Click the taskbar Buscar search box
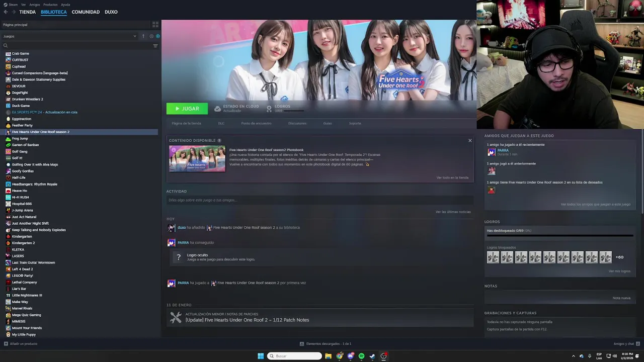The width and height of the screenshot is (644, 362). coord(295,356)
